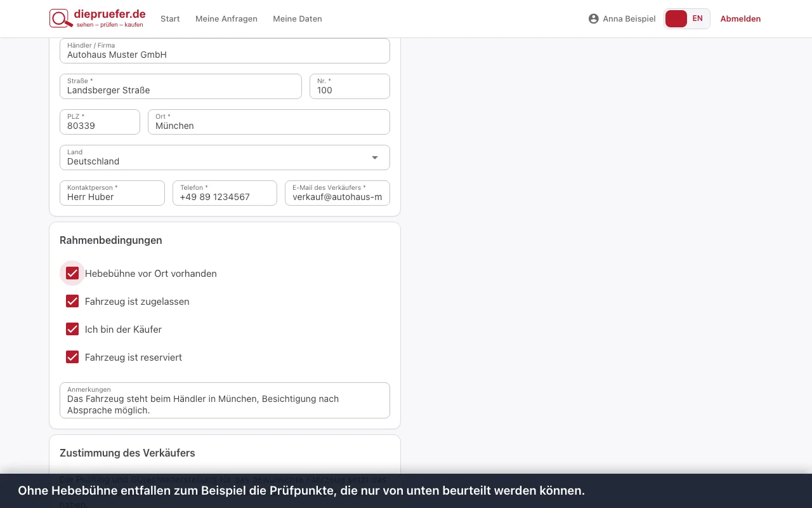Open the Start menu item

170,19
